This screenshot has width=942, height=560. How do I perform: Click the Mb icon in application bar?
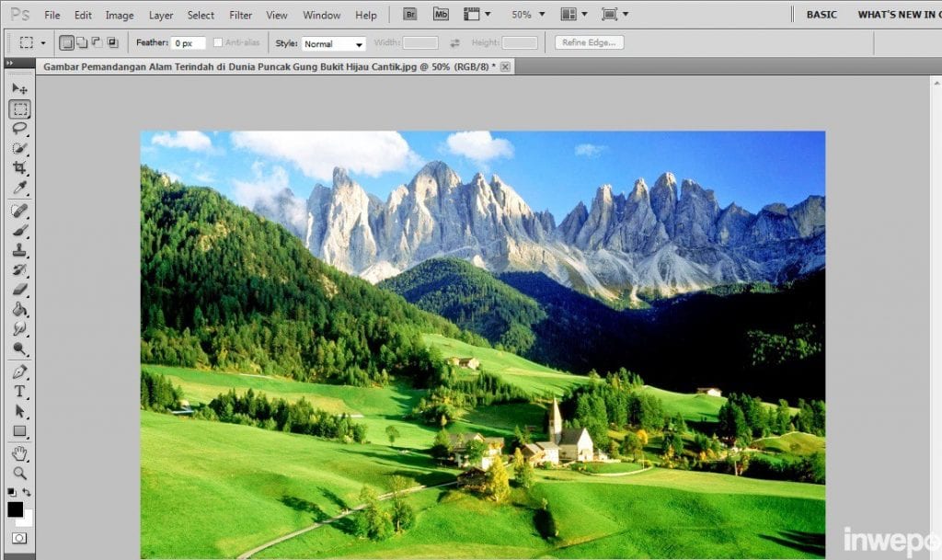[x=441, y=14]
